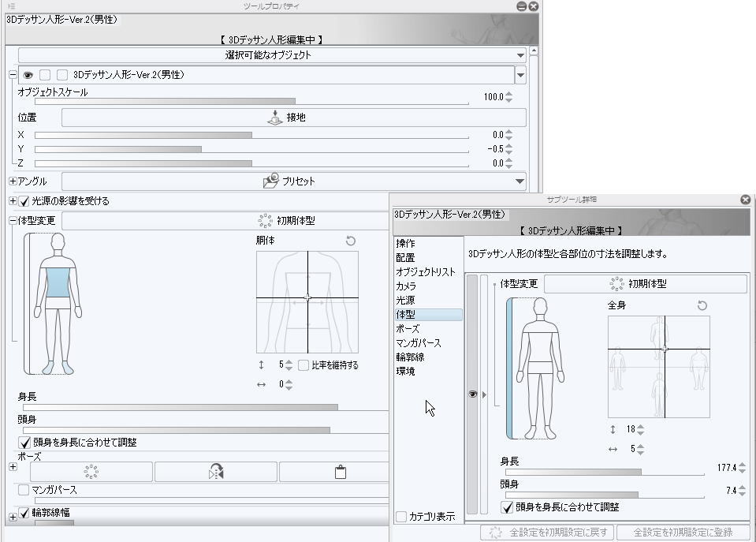The image size is (756, 542).
Task: Click the flip pose horizontally icon
Action: 216,472
